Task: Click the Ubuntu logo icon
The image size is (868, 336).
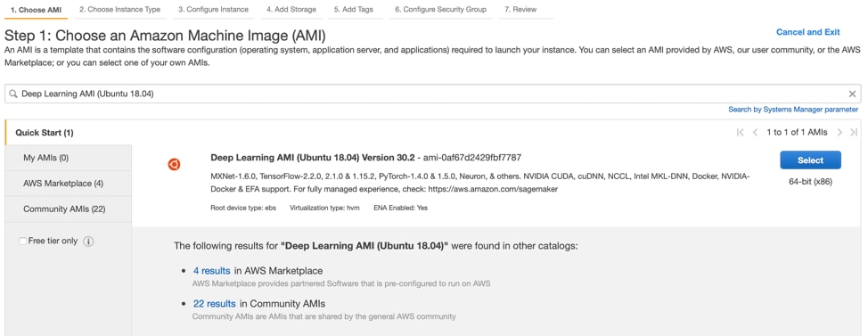Action: tap(175, 164)
